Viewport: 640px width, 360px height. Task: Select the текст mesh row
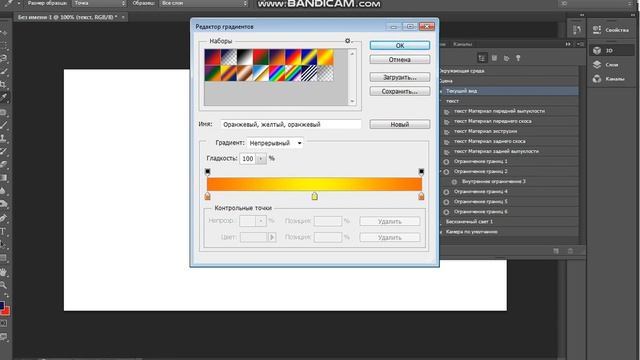pyautogui.click(x=509, y=101)
